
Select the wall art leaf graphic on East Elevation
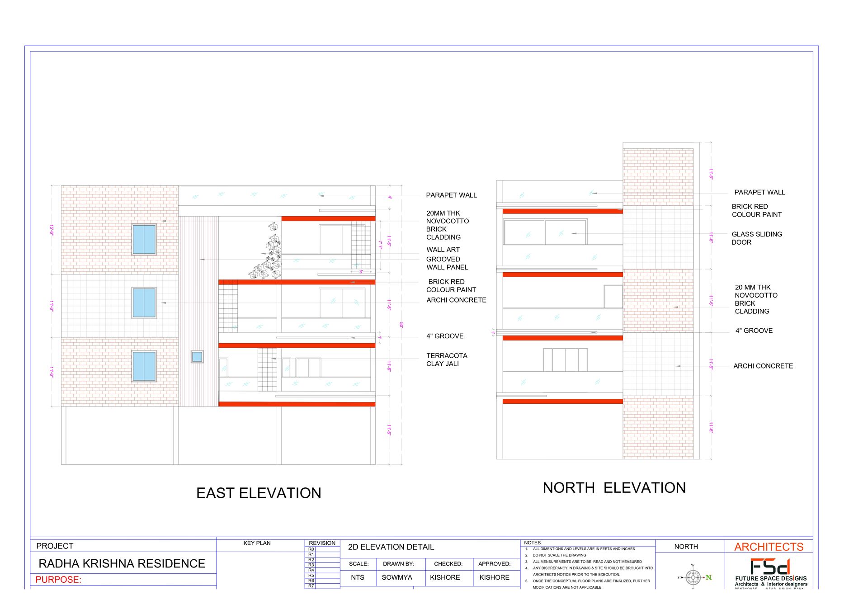266,250
